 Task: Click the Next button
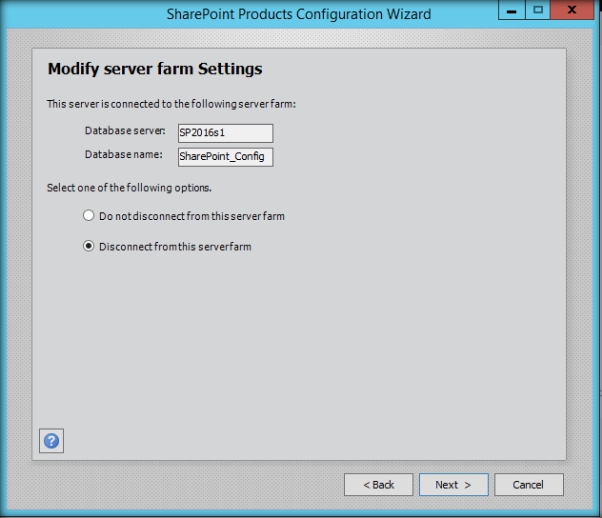click(x=453, y=485)
